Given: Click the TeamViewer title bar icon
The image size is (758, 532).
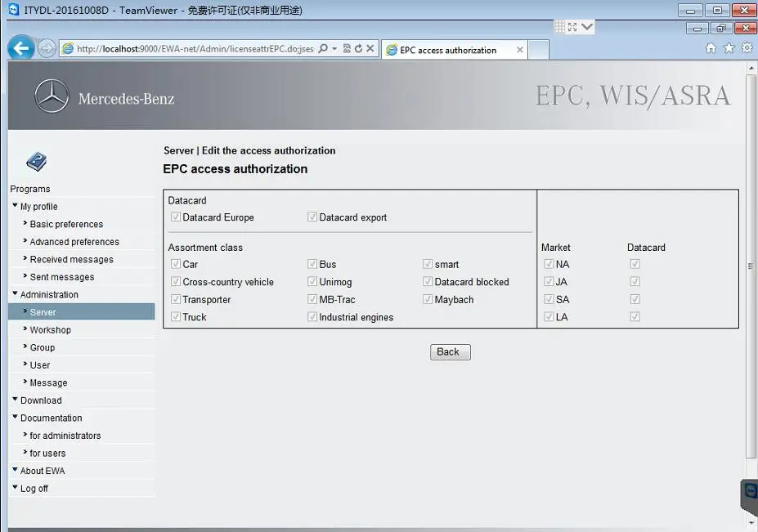Looking at the screenshot, I should click(x=14, y=9).
